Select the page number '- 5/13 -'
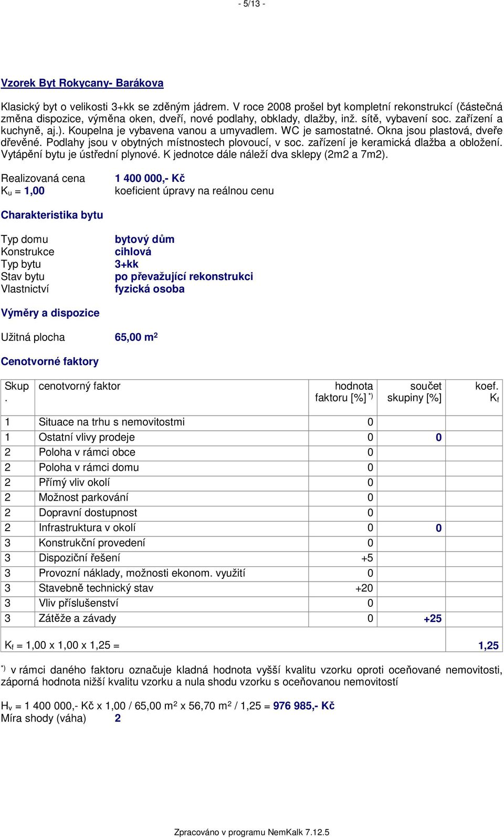Image resolution: width=504 pixels, height=839 pixels. point(251,4)
